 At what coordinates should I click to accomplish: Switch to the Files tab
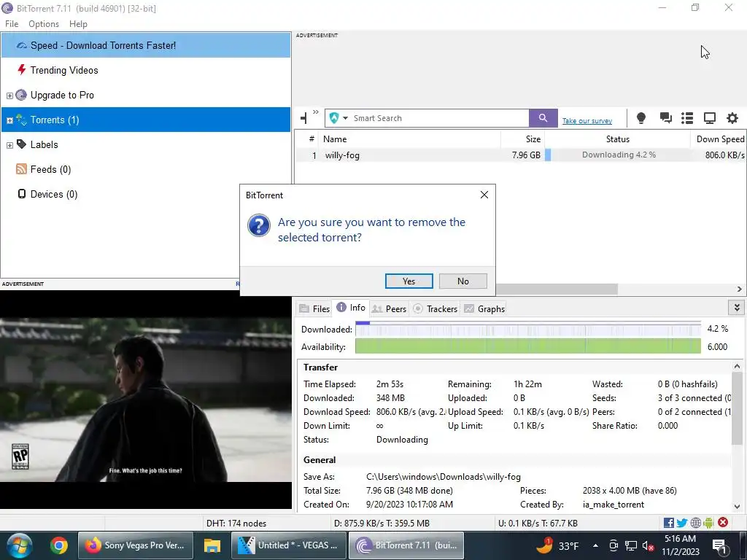pos(314,308)
